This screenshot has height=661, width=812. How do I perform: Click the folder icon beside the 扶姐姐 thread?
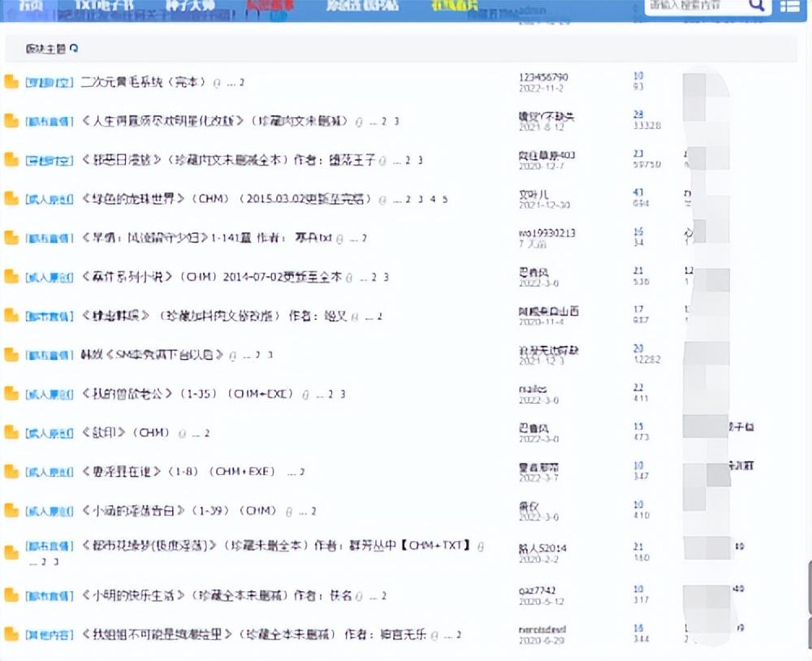click(x=11, y=634)
